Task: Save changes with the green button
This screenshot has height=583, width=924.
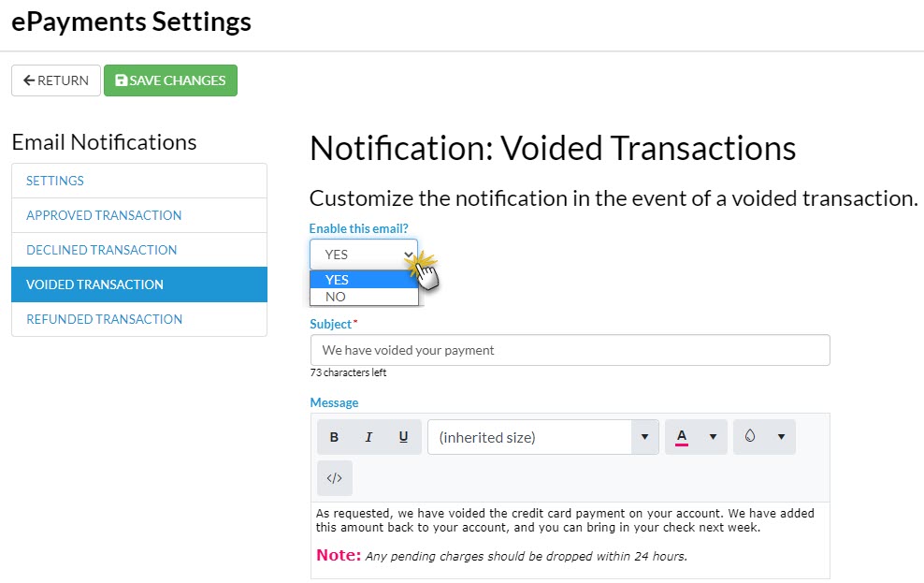Action: [x=170, y=80]
